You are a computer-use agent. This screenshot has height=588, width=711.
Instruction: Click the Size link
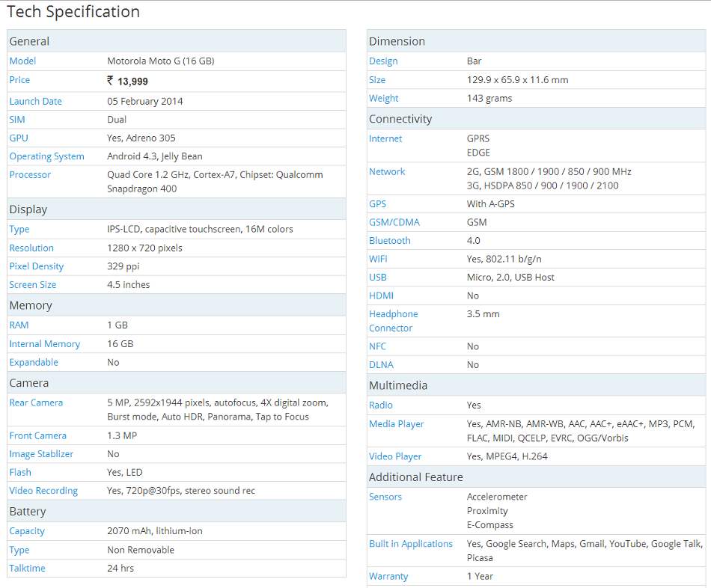pos(377,80)
